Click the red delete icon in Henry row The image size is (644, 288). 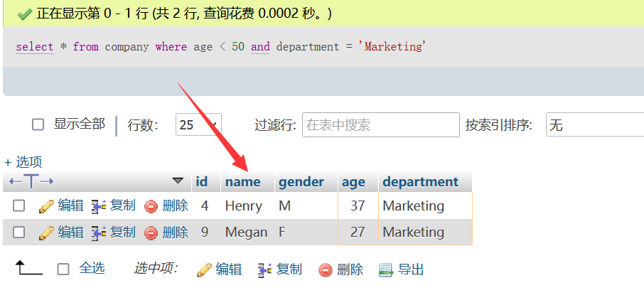pyautogui.click(x=151, y=207)
